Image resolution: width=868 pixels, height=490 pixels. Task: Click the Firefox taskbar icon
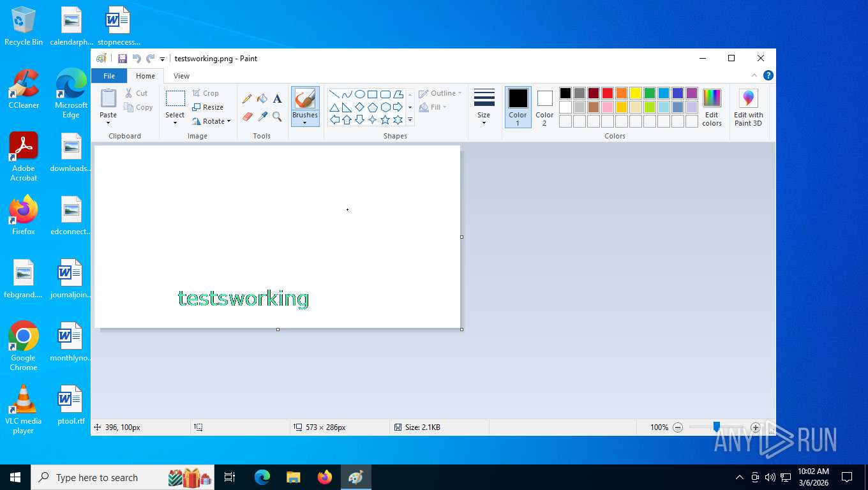click(325, 477)
